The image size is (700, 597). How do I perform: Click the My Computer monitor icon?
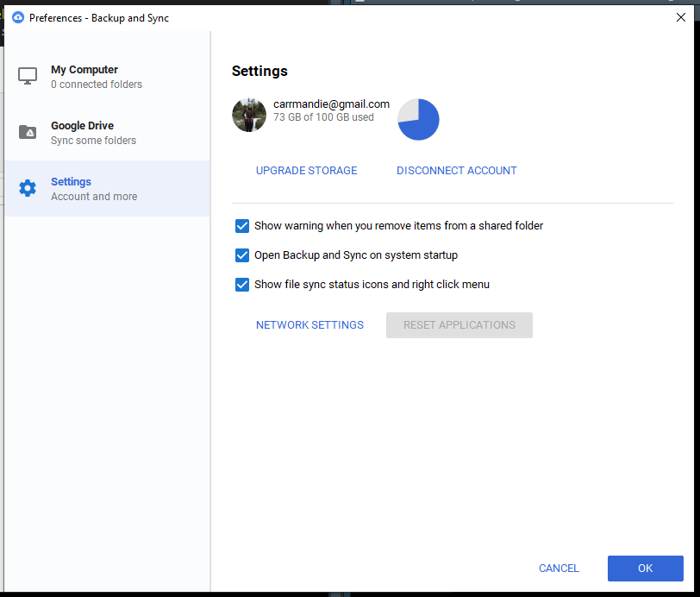[x=28, y=77]
